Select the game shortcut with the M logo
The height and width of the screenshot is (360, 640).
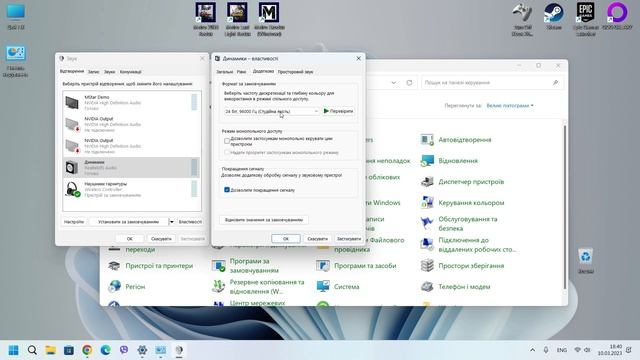pyautogui.click(x=269, y=19)
